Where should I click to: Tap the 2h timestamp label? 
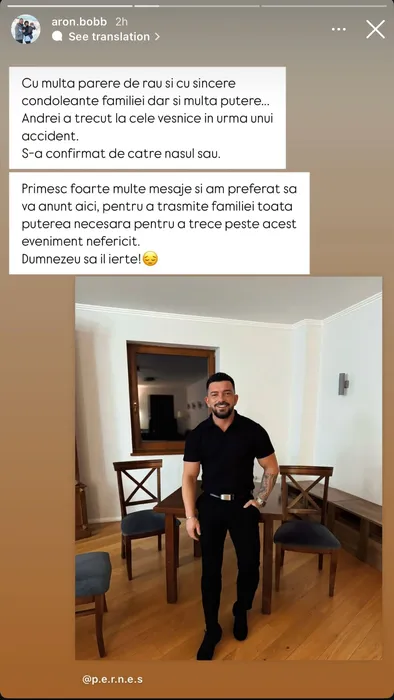tap(121, 22)
